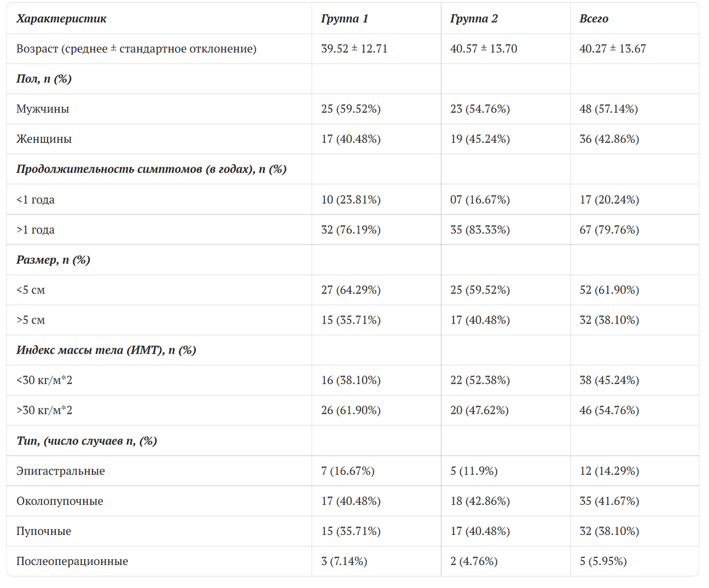Click the "Околопупочные" row label
The width and height of the screenshot is (709, 588).
pyautogui.click(x=60, y=501)
